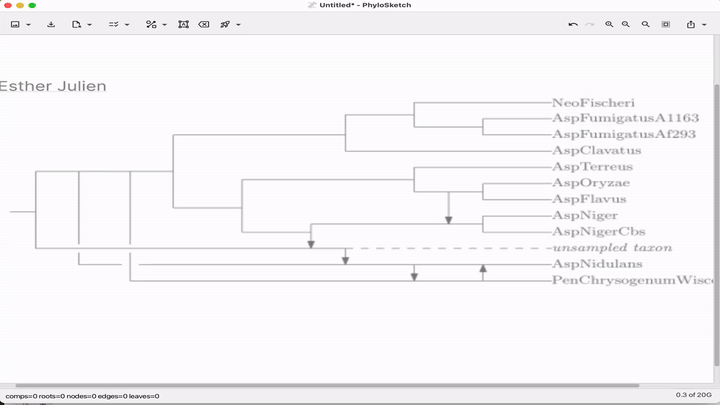720x405 pixels.
Task: Select the AspFlavus taxon label
Action: pyautogui.click(x=589, y=199)
